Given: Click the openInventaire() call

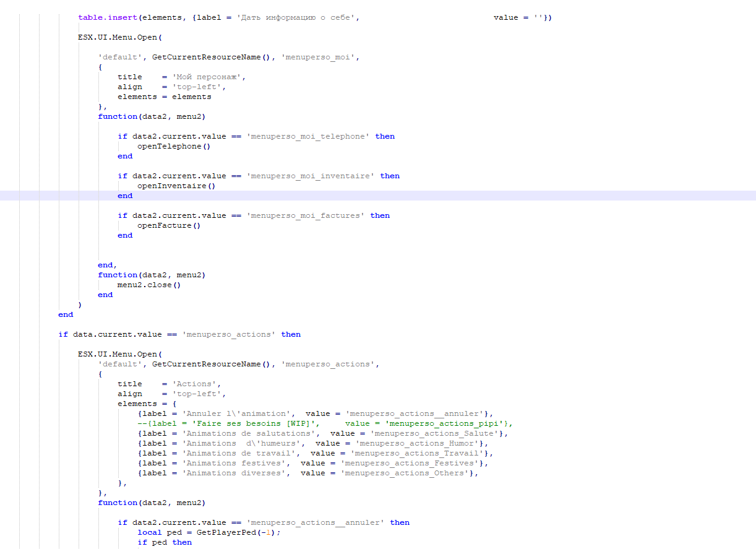Looking at the screenshot, I should pos(176,186).
